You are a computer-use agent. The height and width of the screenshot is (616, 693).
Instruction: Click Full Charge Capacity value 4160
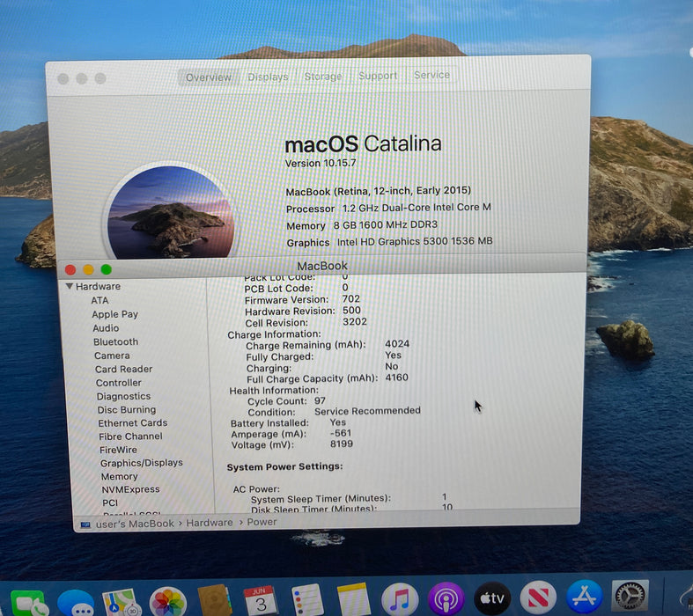[x=397, y=378]
